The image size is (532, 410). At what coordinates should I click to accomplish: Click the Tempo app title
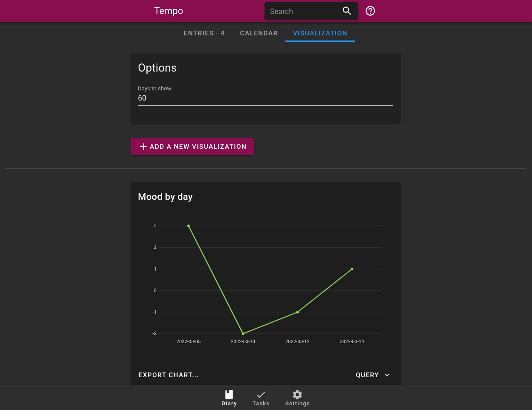[x=169, y=11]
